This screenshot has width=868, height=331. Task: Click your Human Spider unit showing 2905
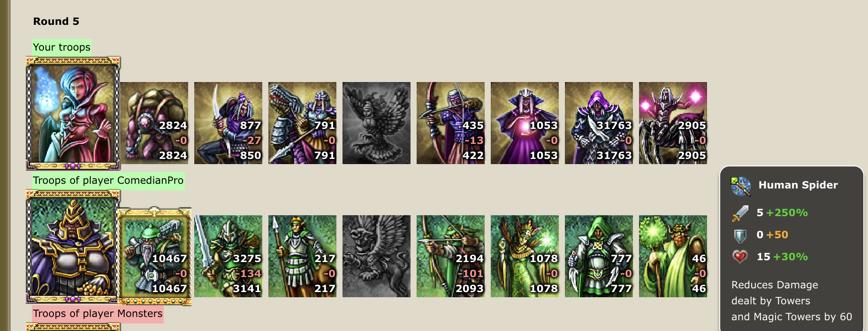tap(673, 123)
